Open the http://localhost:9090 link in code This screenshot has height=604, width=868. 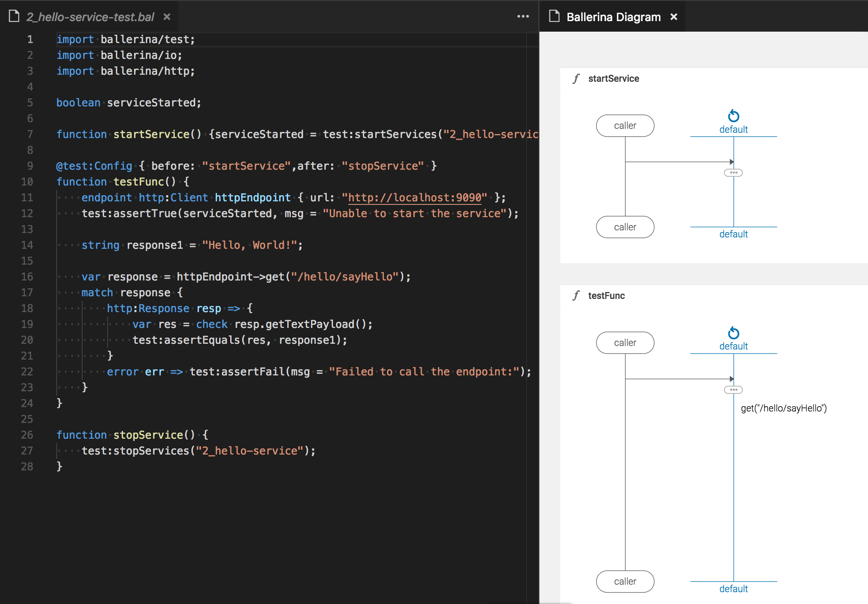coord(415,197)
